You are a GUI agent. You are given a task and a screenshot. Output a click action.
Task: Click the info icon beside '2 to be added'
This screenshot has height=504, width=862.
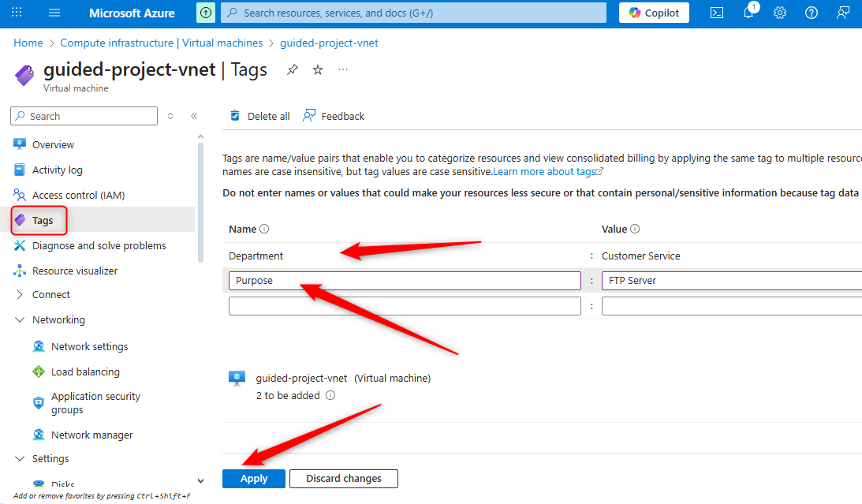pos(330,395)
